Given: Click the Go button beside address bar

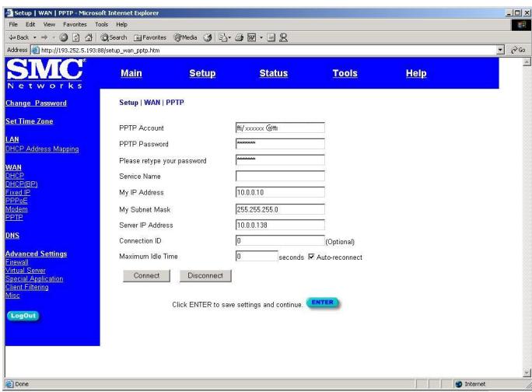Looking at the screenshot, I should (518, 51).
